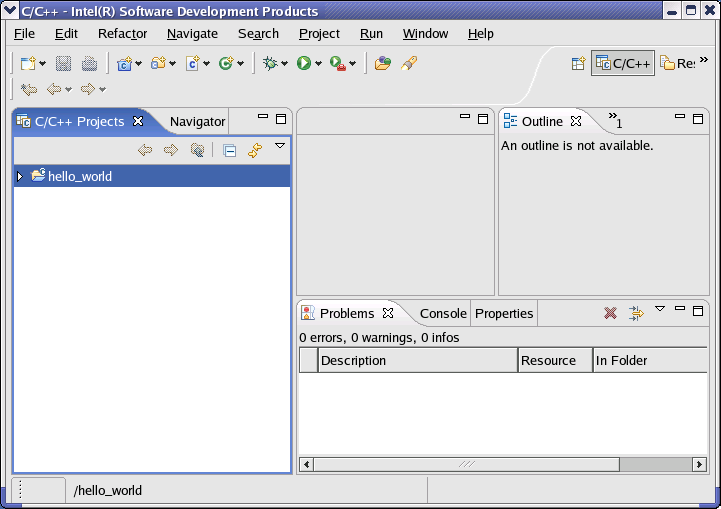This screenshot has width=721, height=509.
Task: Click the New Source Folder icon
Action: (158, 63)
